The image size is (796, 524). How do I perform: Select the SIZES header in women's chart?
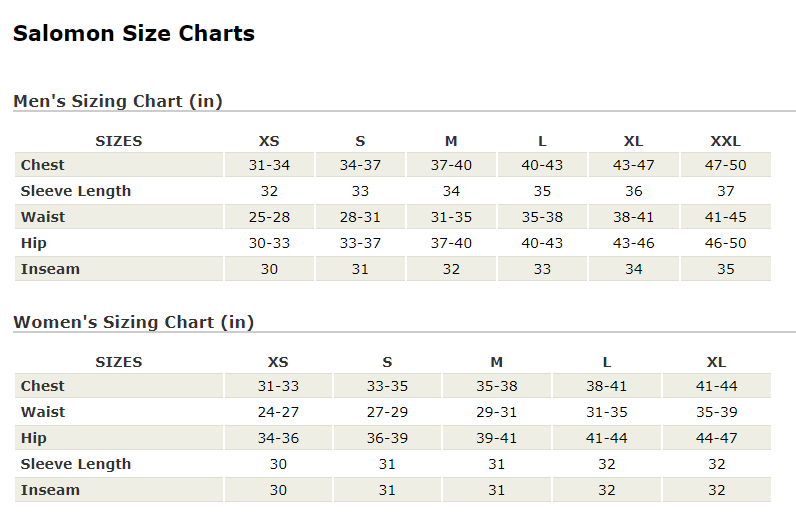point(118,362)
